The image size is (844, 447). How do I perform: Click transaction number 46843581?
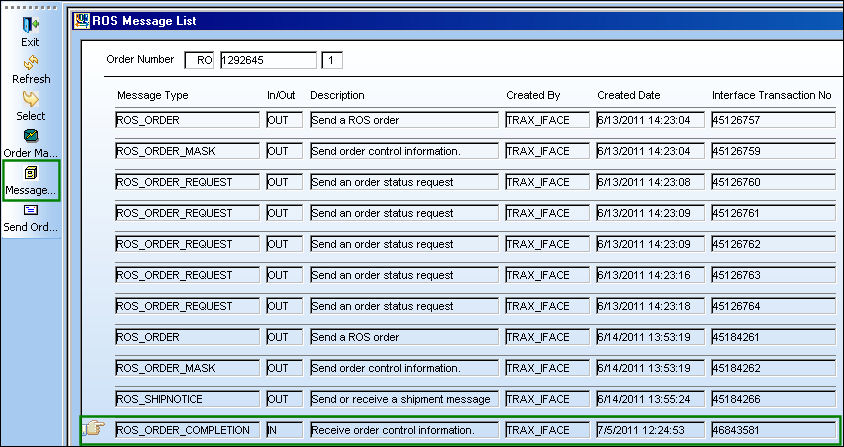(773, 430)
